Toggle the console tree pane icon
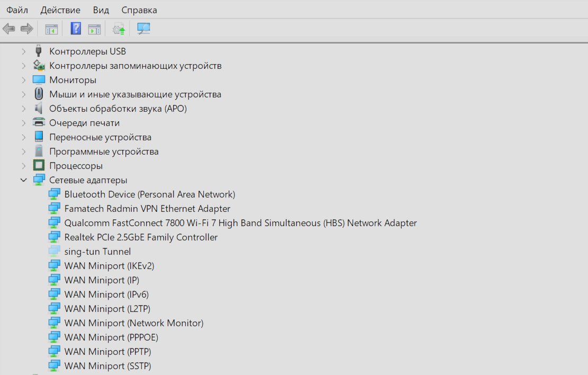Image resolution: width=588 pixels, height=375 pixels. (51, 29)
